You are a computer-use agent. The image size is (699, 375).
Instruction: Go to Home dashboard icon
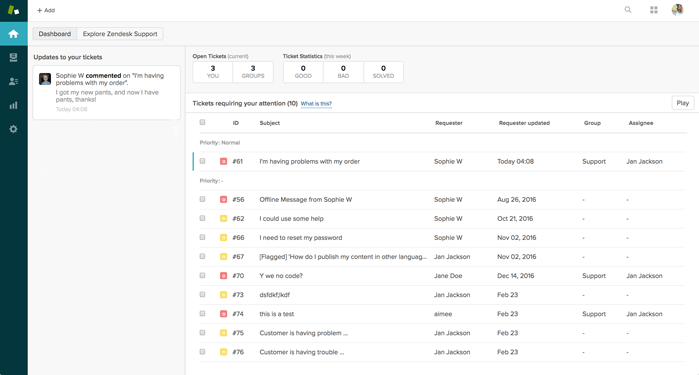[13, 34]
